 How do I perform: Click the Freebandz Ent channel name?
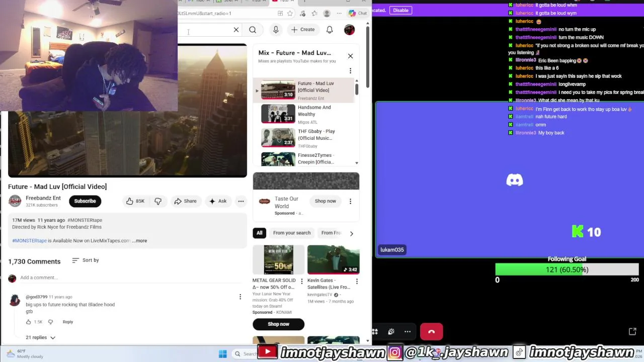pyautogui.click(x=43, y=198)
